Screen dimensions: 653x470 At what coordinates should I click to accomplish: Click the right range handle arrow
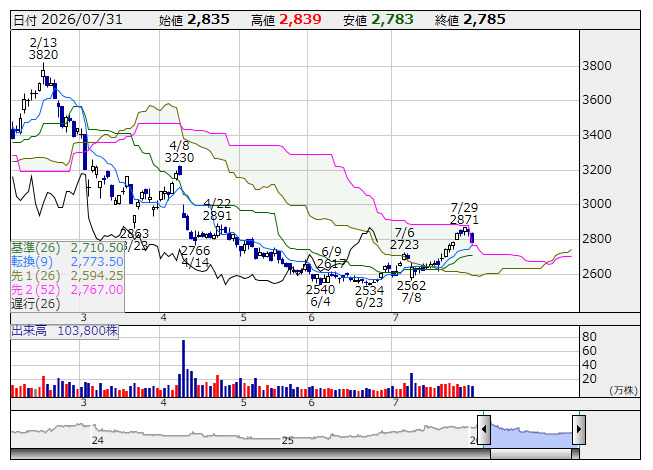tap(579, 429)
